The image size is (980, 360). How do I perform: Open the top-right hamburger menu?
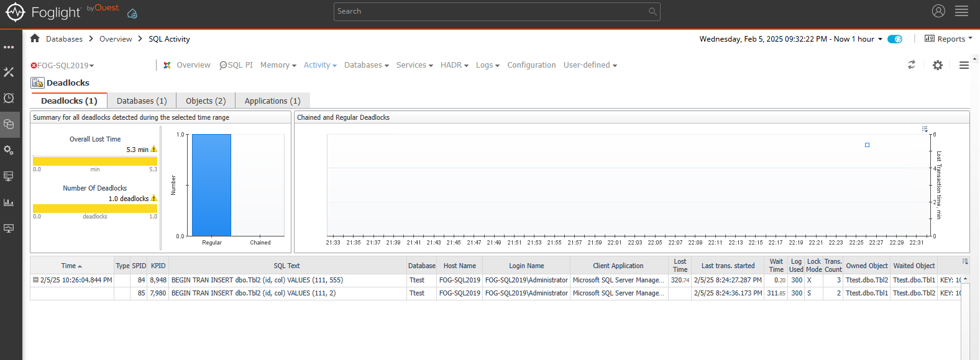(x=962, y=11)
